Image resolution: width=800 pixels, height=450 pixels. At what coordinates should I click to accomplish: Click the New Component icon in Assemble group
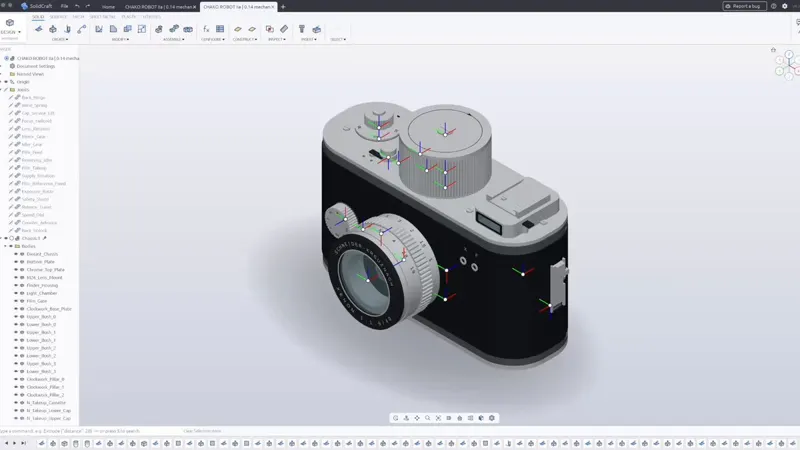tap(159, 29)
